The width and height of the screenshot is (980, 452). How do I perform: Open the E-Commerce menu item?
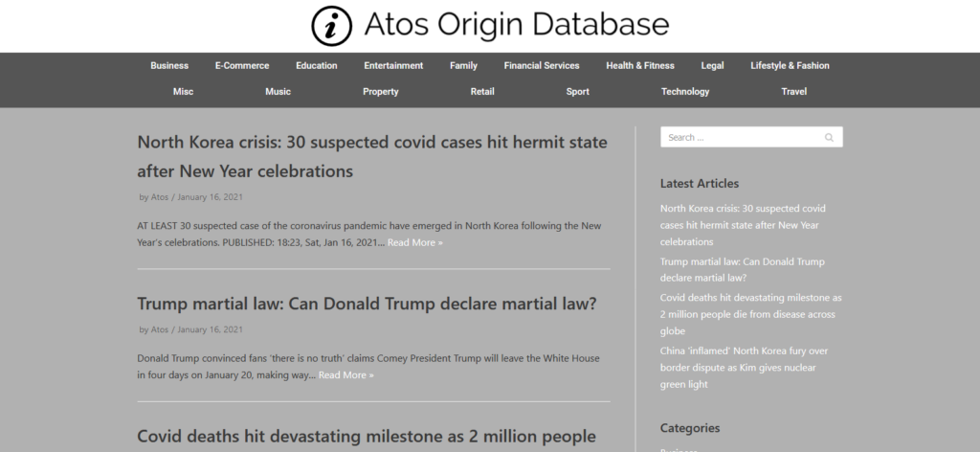pyautogui.click(x=242, y=66)
